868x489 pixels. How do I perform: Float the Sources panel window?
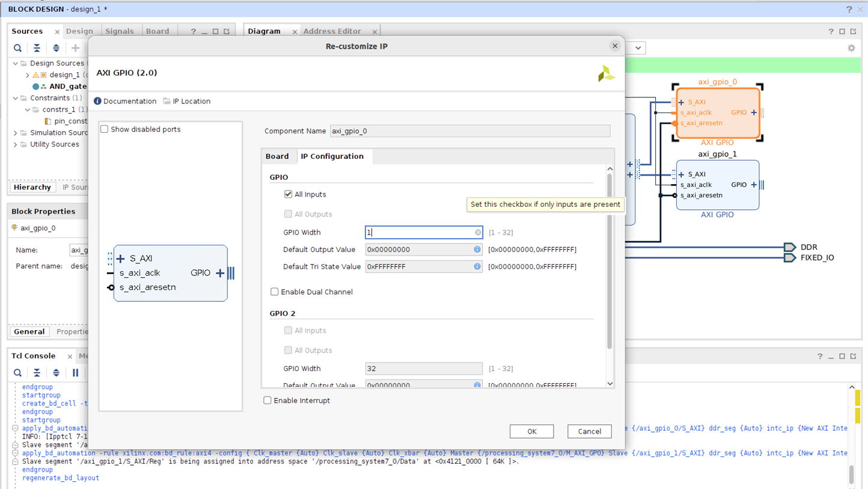[227, 31]
